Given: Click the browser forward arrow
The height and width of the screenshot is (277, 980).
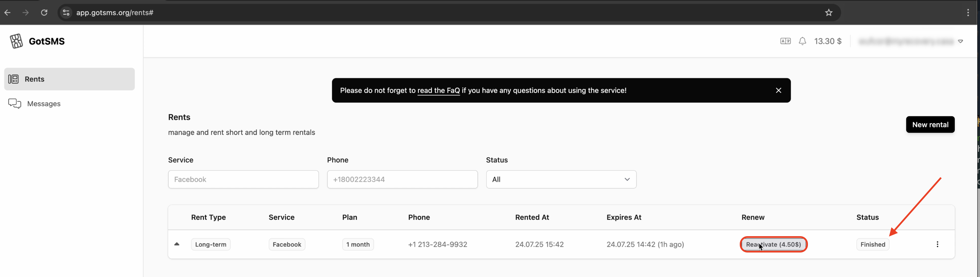Looking at the screenshot, I should click(26, 13).
